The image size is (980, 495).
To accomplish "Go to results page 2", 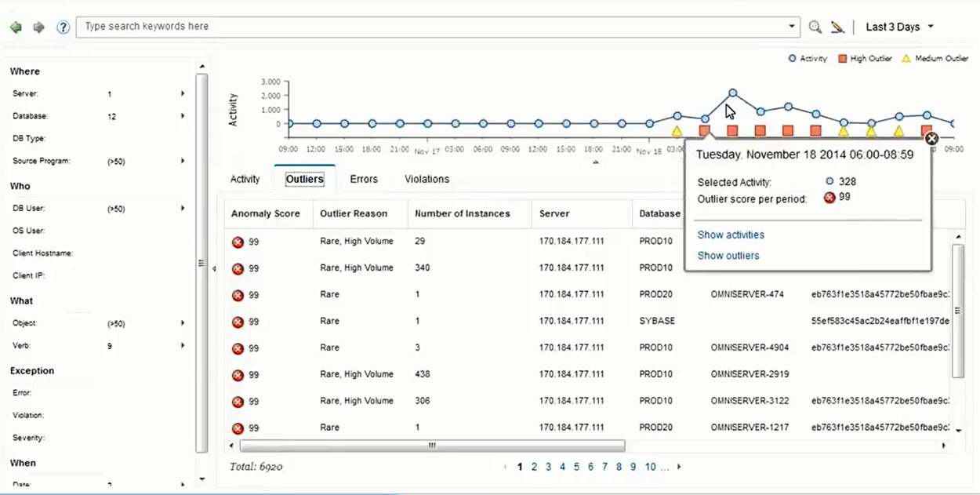I will coord(534,467).
